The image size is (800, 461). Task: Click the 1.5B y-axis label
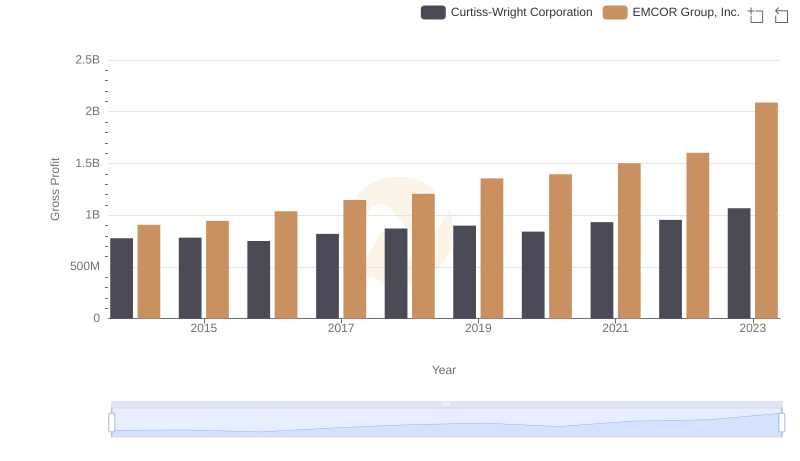[87, 163]
